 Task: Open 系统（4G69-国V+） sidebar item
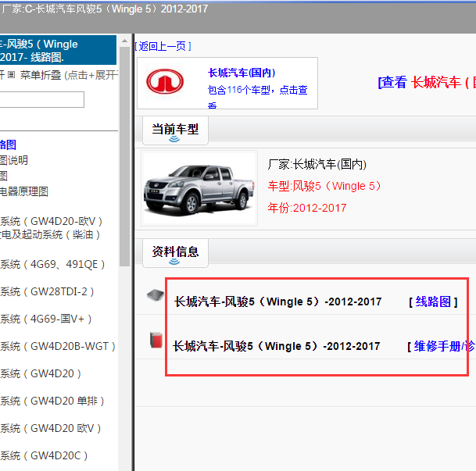(x=46, y=319)
